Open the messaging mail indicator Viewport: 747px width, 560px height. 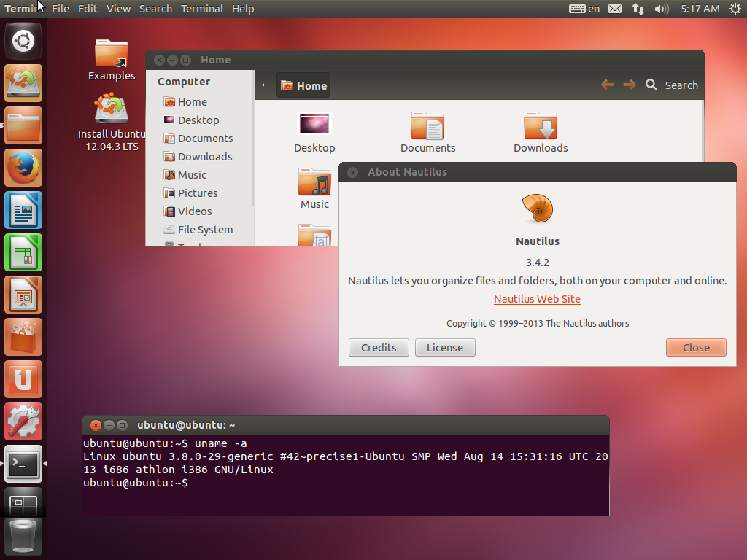pos(615,9)
